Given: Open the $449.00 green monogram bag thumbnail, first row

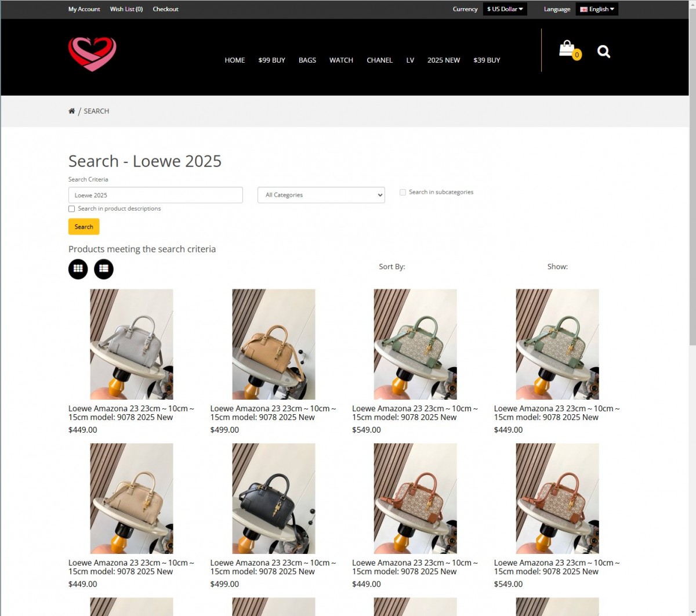Looking at the screenshot, I should 557,345.
